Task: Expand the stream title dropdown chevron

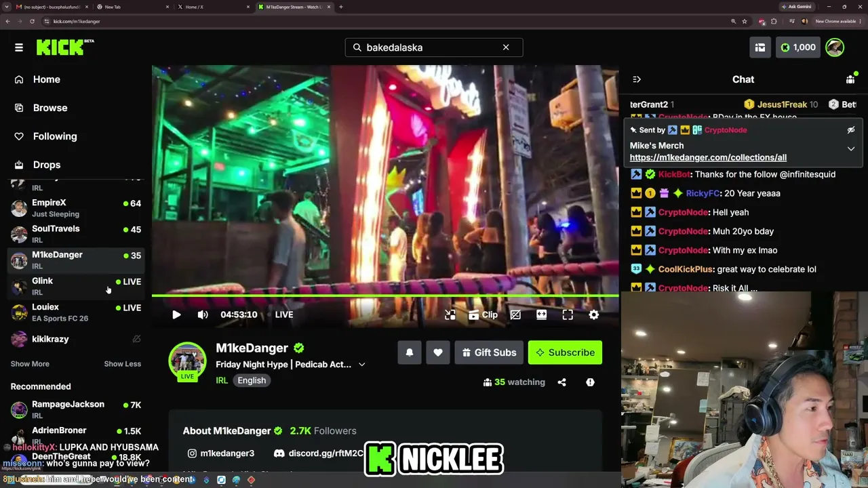Action: 362,365
